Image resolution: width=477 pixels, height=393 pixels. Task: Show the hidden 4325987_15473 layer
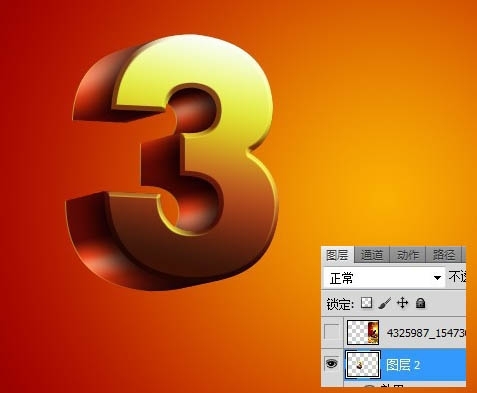331,332
